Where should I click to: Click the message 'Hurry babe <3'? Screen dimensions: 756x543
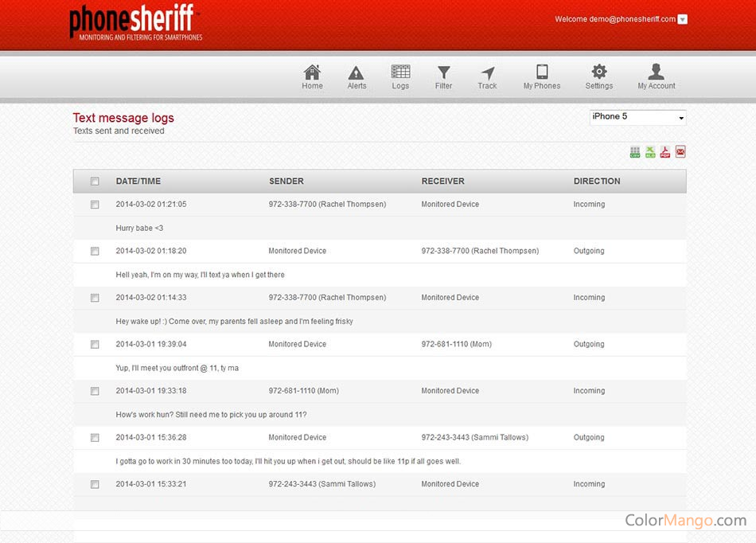click(x=139, y=228)
